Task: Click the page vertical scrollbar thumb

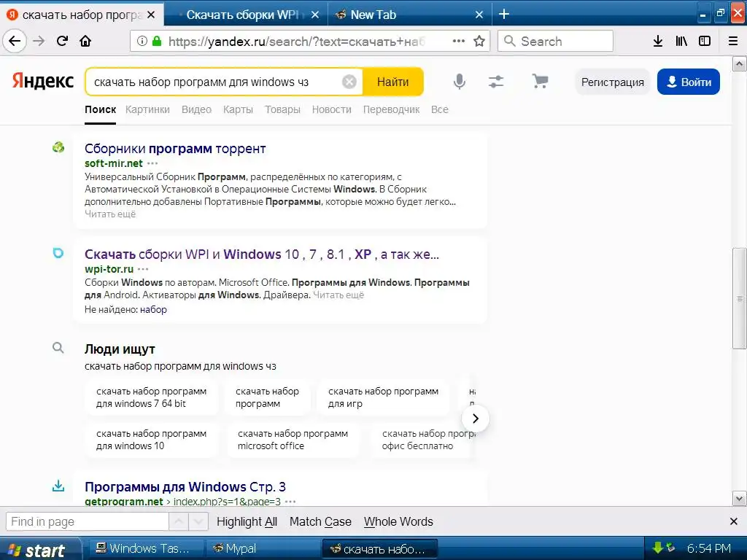Action: (740, 298)
